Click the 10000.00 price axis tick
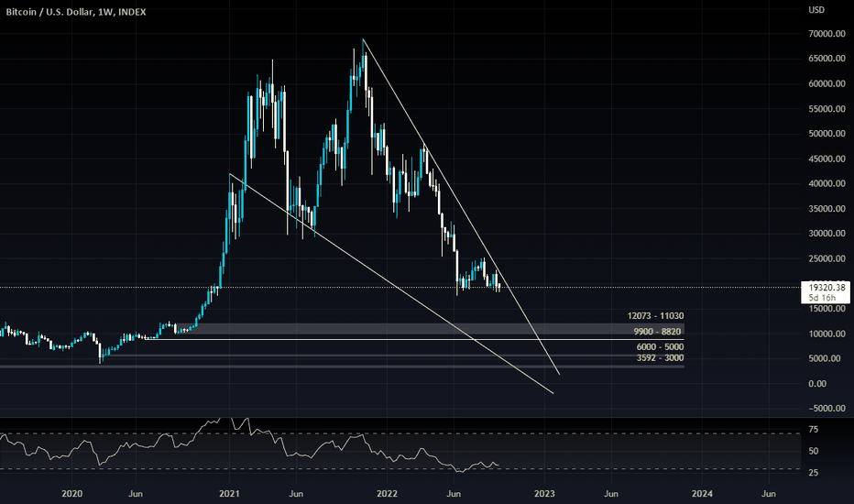Screen dimensions: 854x504 pyautogui.click(x=827, y=334)
